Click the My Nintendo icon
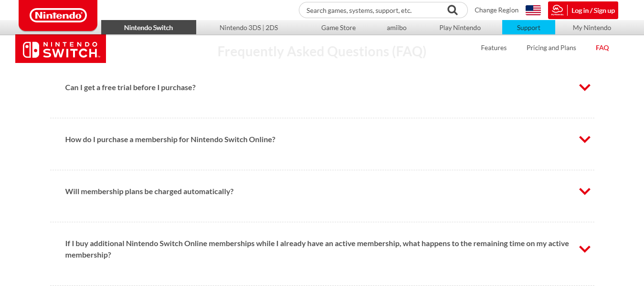The image size is (644, 290). pyautogui.click(x=557, y=10)
